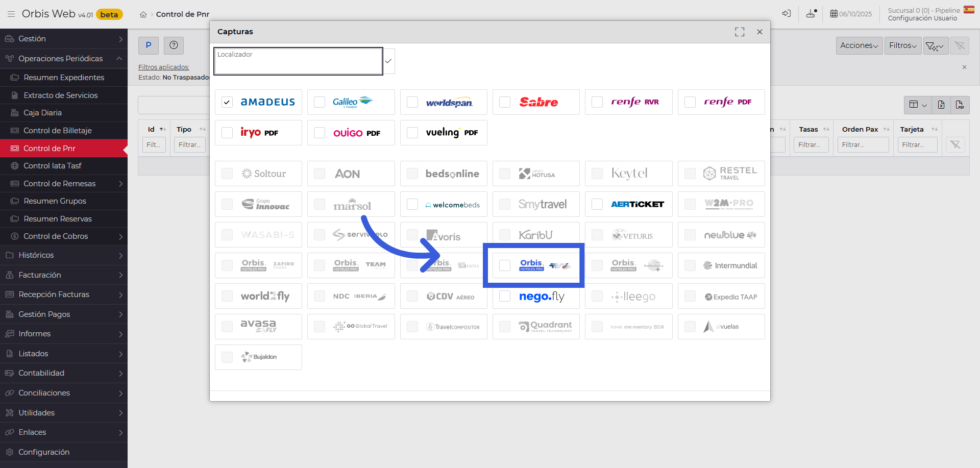Click the Control de Pnr breadcrumb
Screen dimensions: 980x468
click(183, 14)
